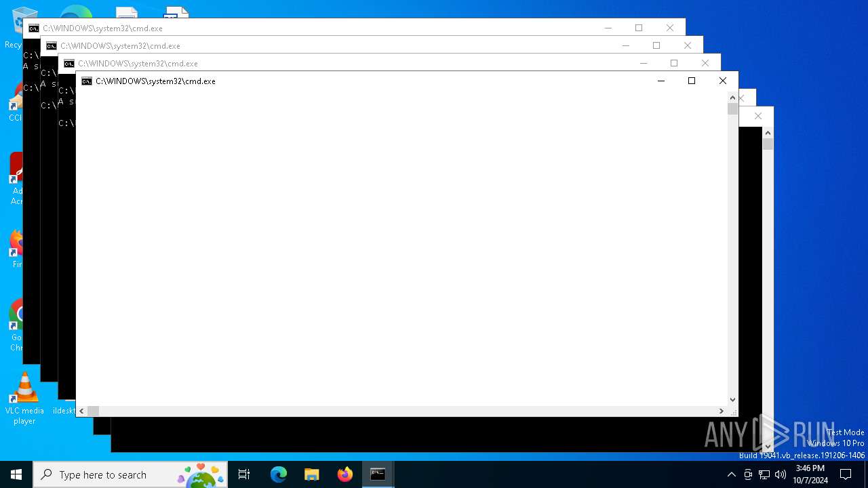Close the second cmd.exe window behind front

[705, 63]
